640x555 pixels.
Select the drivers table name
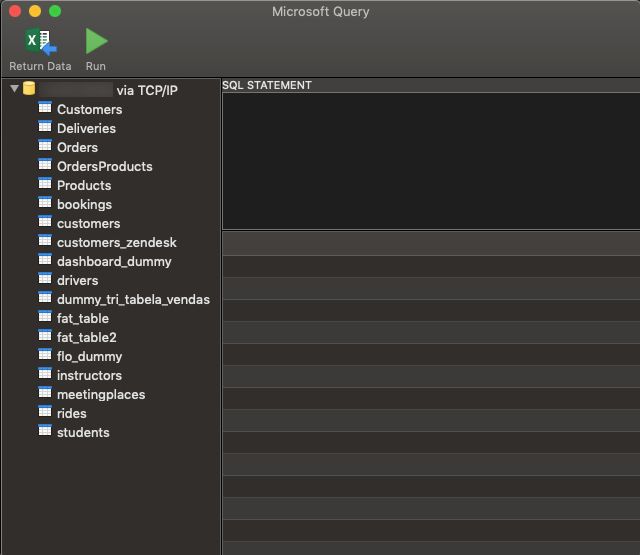(x=78, y=280)
